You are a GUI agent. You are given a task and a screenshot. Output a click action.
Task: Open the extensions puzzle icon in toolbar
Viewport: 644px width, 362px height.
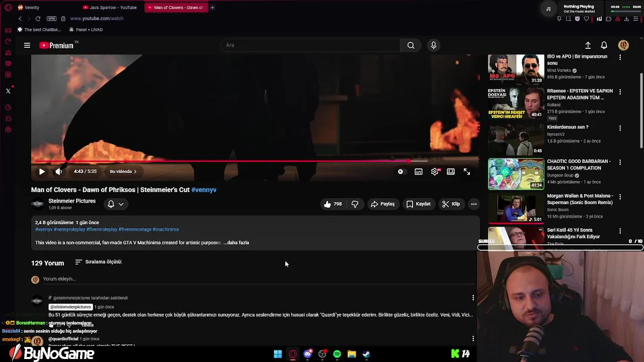(x=608, y=19)
